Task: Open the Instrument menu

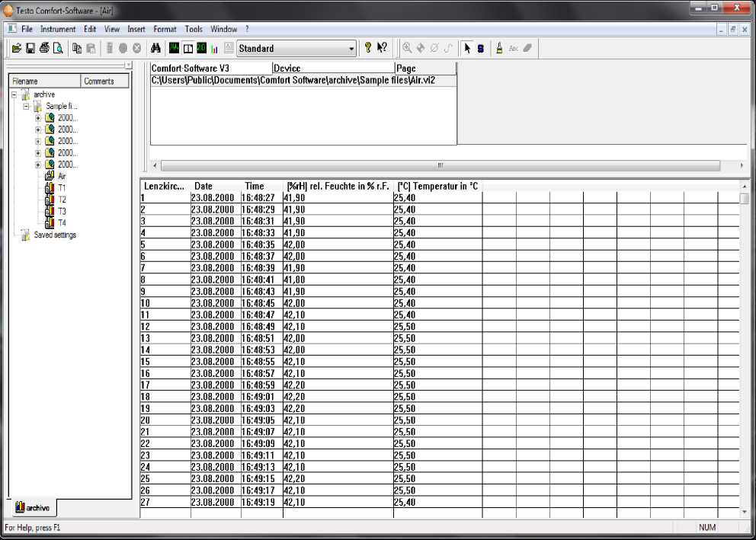Action: tap(58, 29)
